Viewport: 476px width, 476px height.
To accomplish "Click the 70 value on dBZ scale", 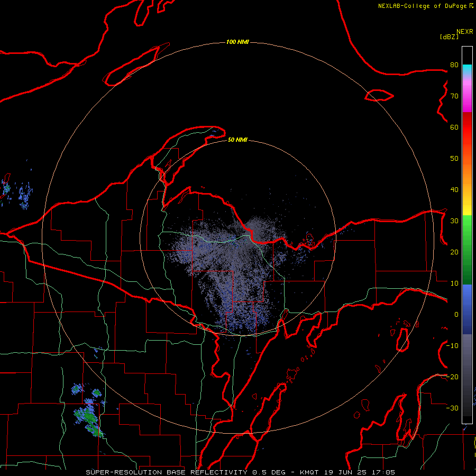I will 454,96.
